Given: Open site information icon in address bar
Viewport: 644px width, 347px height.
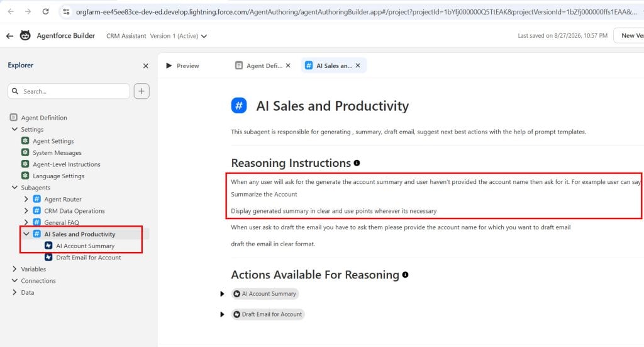Looking at the screenshot, I should (66, 11).
